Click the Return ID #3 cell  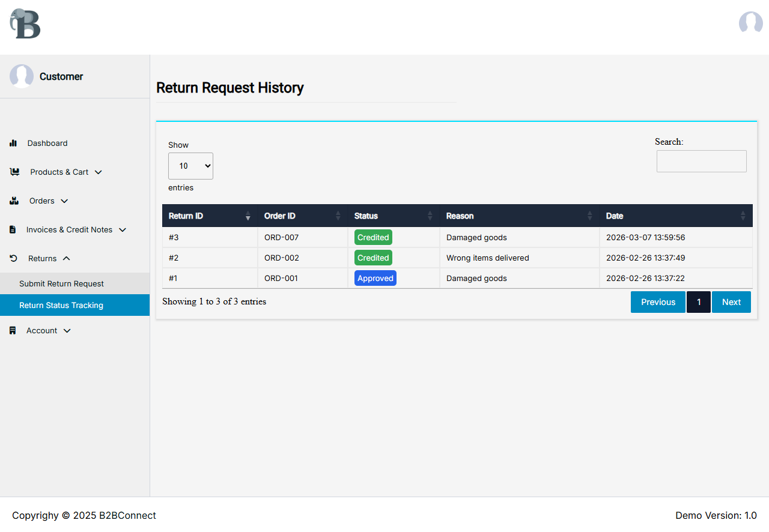[210, 237]
